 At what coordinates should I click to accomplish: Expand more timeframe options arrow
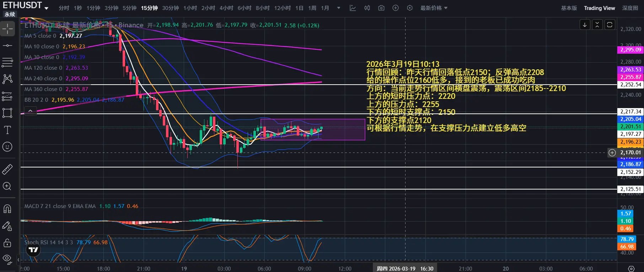339,8
